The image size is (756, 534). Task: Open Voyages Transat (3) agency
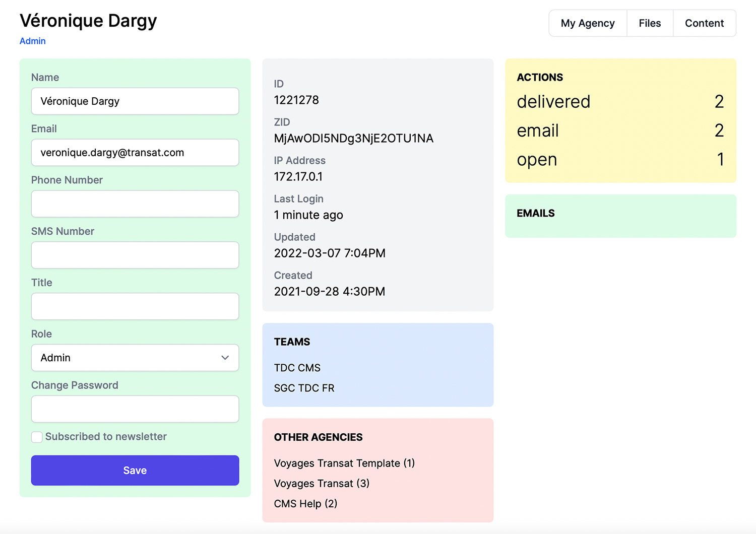[322, 484]
